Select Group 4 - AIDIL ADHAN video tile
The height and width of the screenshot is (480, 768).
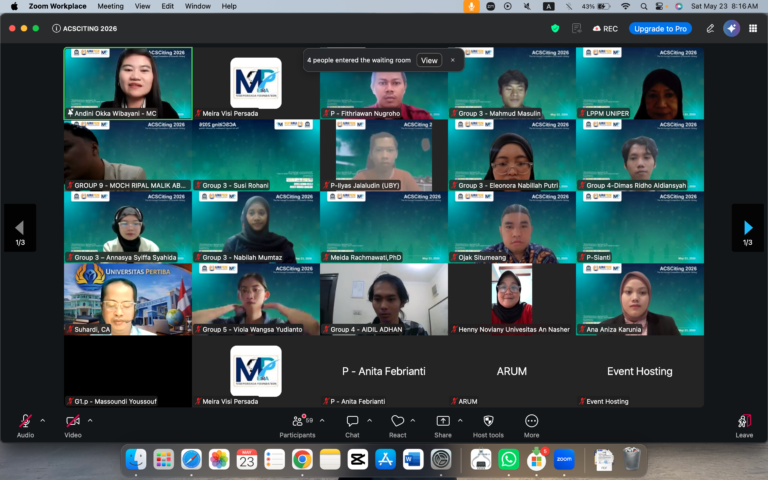(x=384, y=299)
